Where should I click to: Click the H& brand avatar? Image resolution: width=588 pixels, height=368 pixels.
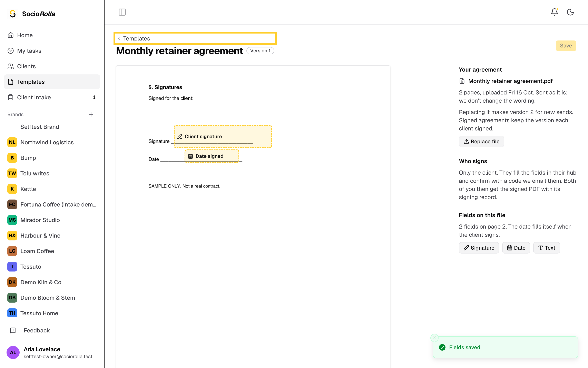point(12,236)
